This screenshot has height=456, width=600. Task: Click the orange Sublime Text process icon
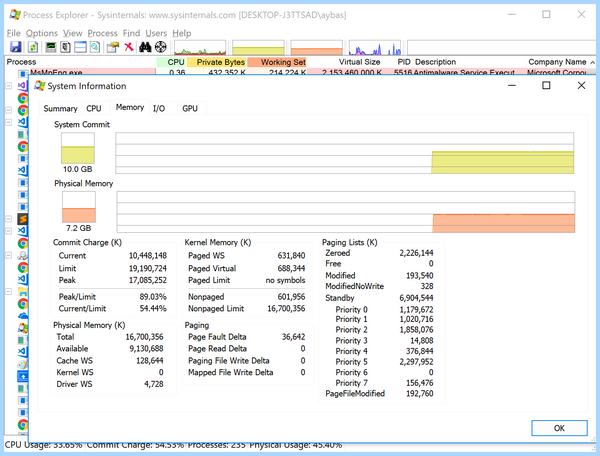tap(23, 219)
